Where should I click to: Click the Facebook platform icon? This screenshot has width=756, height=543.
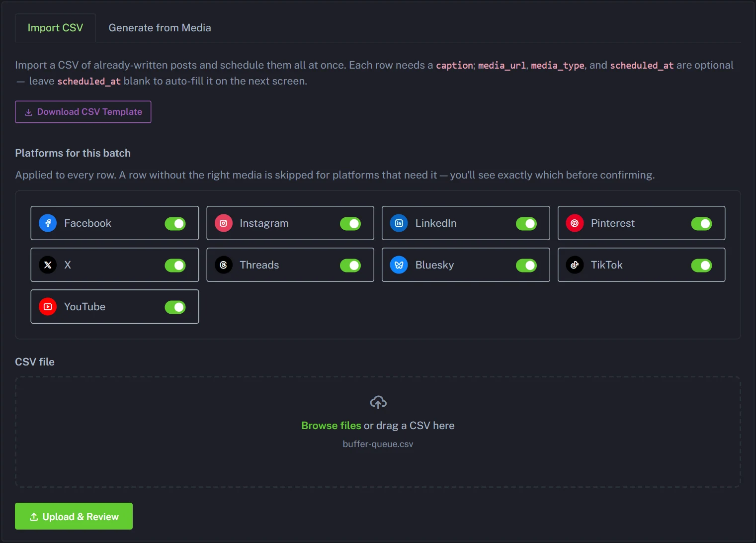pyautogui.click(x=48, y=223)
